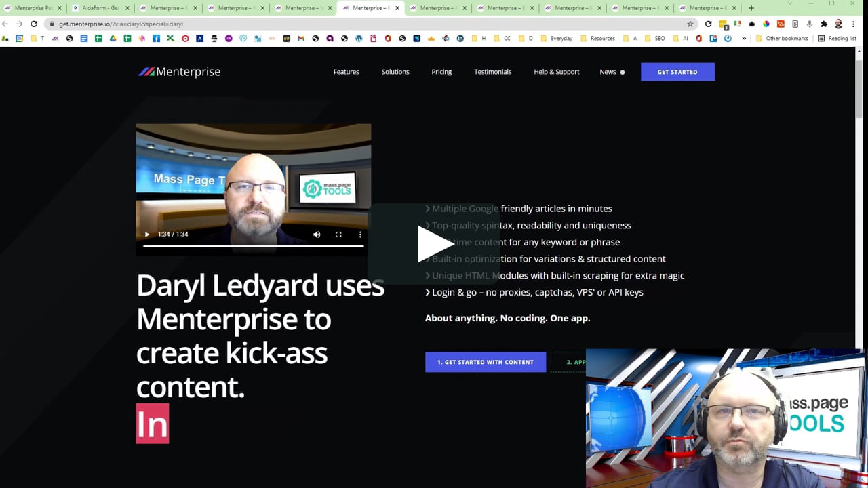
Task: Open the Features menu item
Action: pos(346,72)
